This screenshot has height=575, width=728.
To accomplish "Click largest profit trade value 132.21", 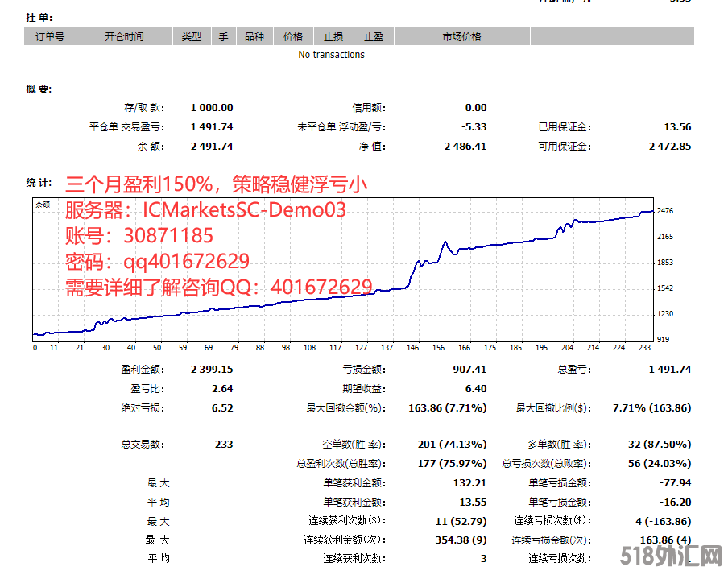I will [469, 483].
